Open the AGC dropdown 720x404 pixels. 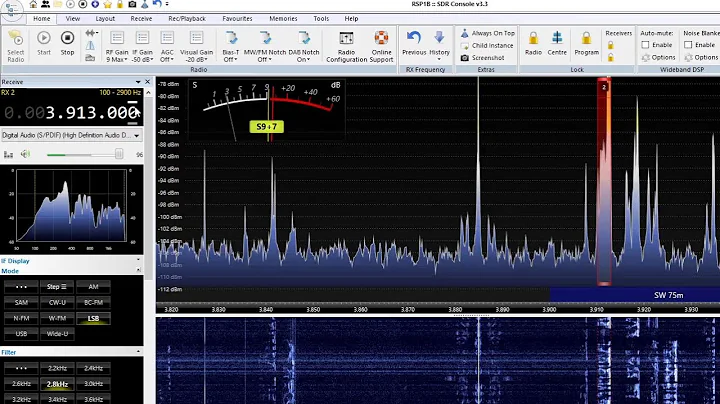(x=167, y=46)
